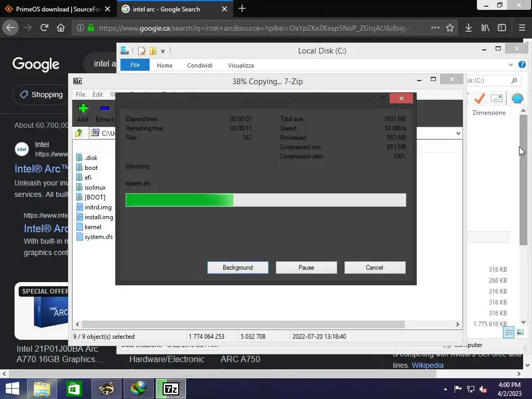The width and height of the screenshot is (532, 399).
Task: Click the muted volume tray icon
Action: click(x=483, y=389)
